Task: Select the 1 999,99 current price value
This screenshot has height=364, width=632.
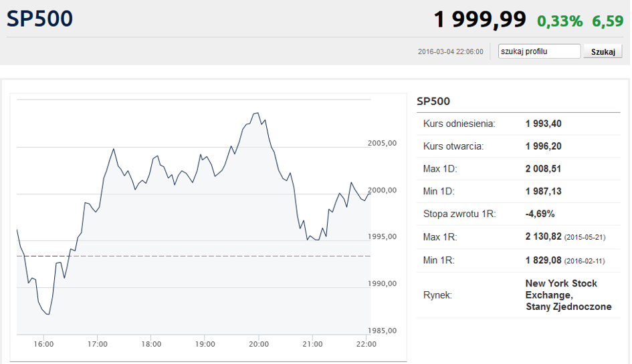Action: tap(480, 19)
